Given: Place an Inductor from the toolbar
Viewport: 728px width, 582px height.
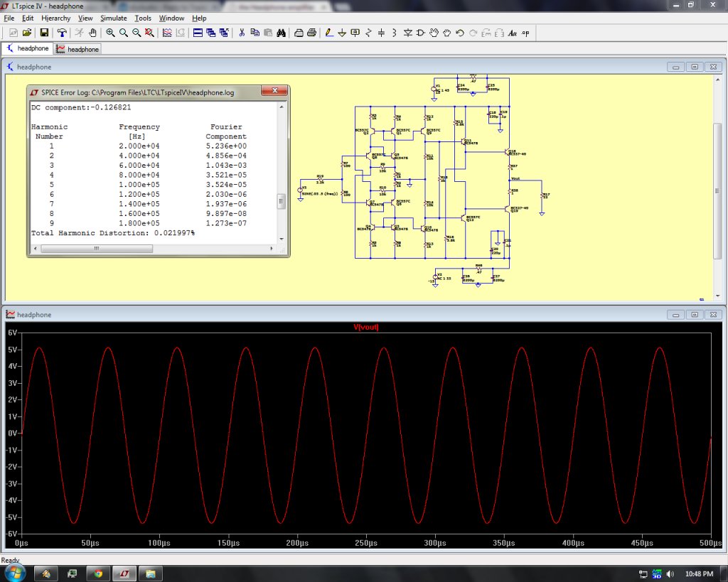Looking at the screenshot, I should coord(394,33).
